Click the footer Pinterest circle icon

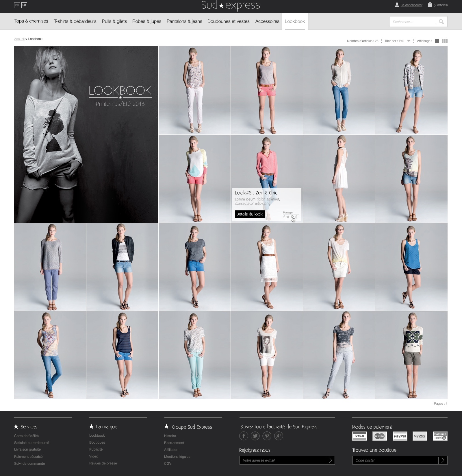[267, 436]
